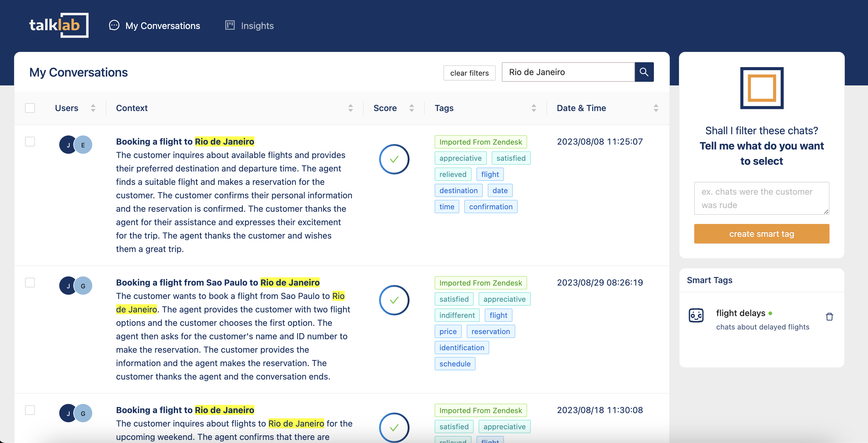
Task: Click the confirmation tag
Action: (x=491, y=207)
